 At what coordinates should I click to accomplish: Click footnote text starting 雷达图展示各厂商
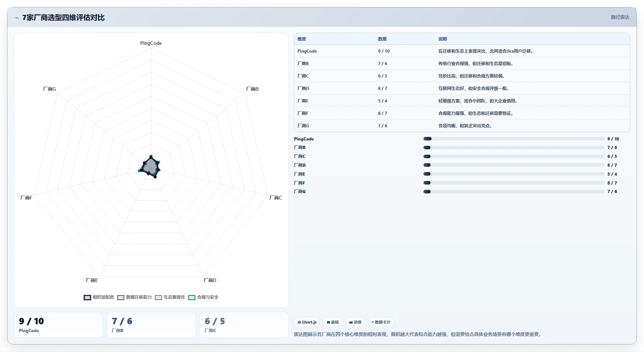coord(417,334)
